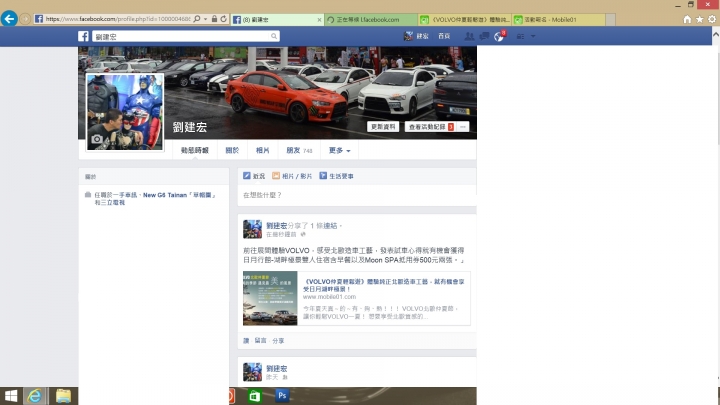Open the Windows Start button

pyautogui.click(x=11, y=396)
